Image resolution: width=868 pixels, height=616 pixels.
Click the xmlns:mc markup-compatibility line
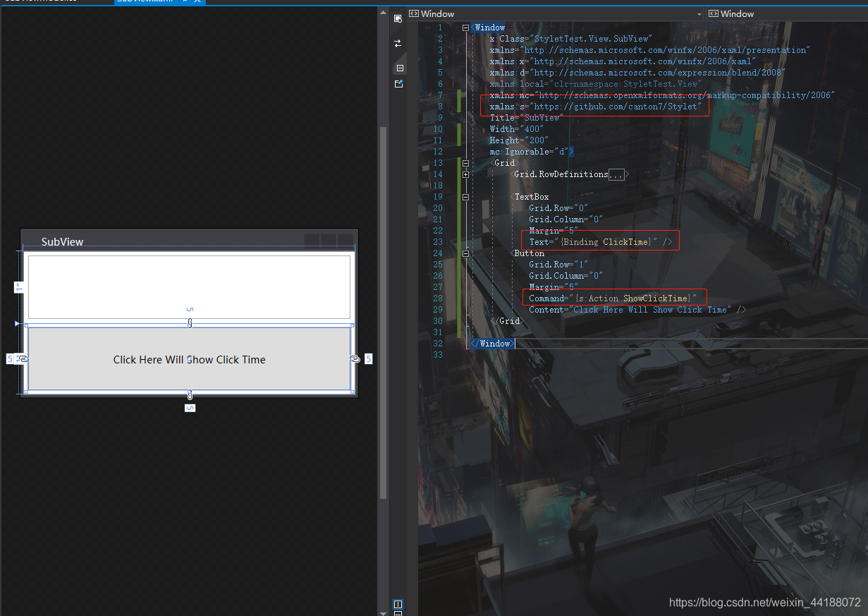pyautogui.click(x=662, y=95)
